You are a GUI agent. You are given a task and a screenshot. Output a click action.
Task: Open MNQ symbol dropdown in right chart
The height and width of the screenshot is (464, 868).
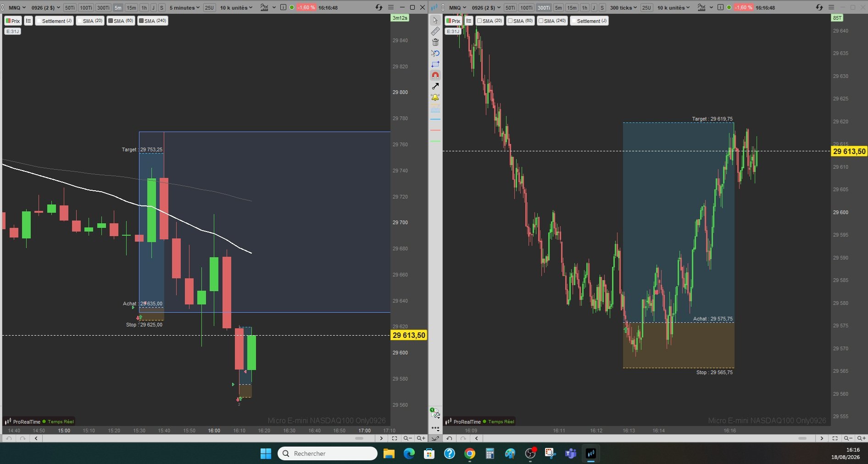(x=457, y=7)
